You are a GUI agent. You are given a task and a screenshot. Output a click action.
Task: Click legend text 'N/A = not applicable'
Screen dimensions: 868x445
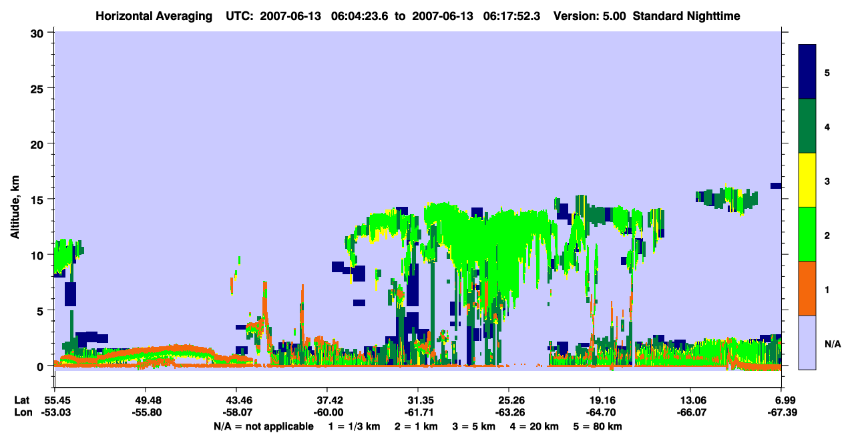(x=264, y=426)
